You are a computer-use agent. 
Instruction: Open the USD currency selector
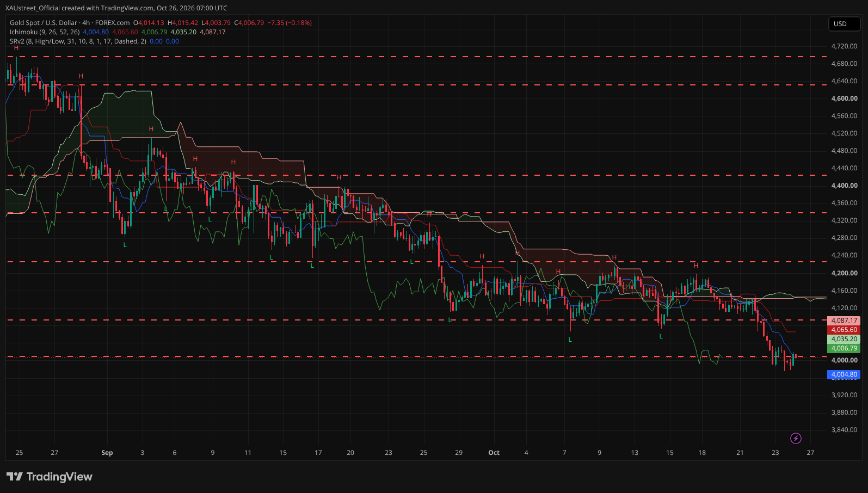pos(844,24)
